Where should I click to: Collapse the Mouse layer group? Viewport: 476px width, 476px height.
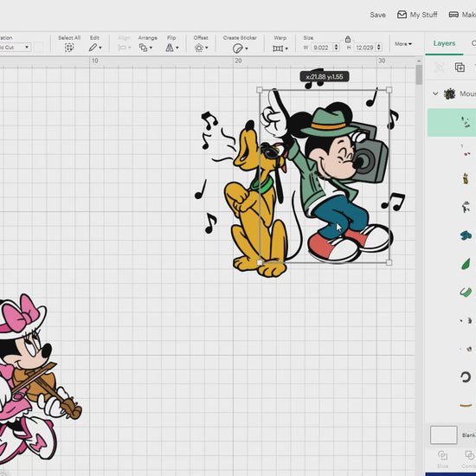point(435,93)
